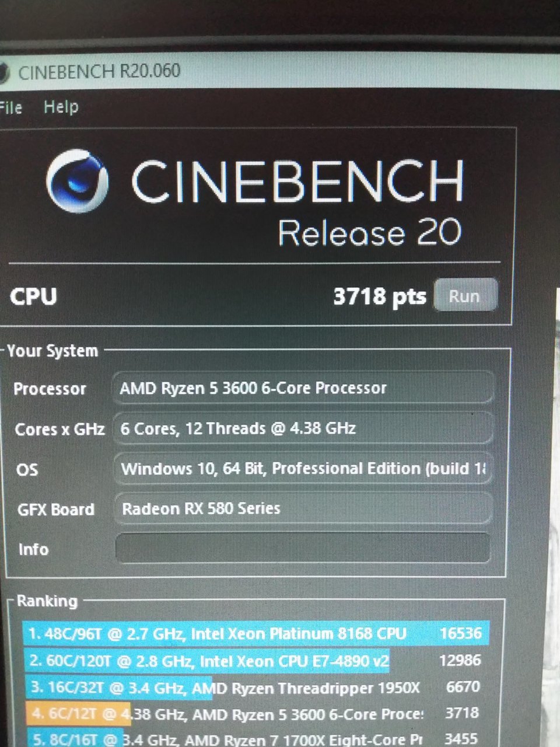Open the File menu
Screen dimensions: 560x747
(x=10, y=108)
